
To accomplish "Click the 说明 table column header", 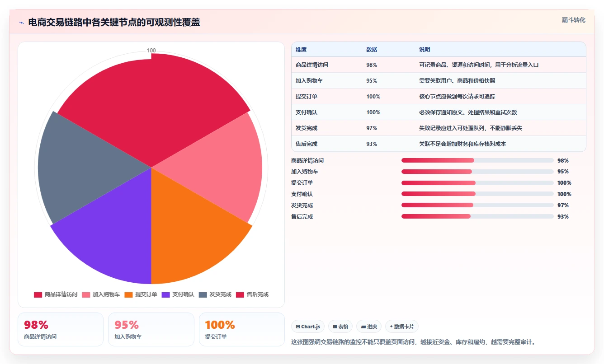I will click(425, 50).
